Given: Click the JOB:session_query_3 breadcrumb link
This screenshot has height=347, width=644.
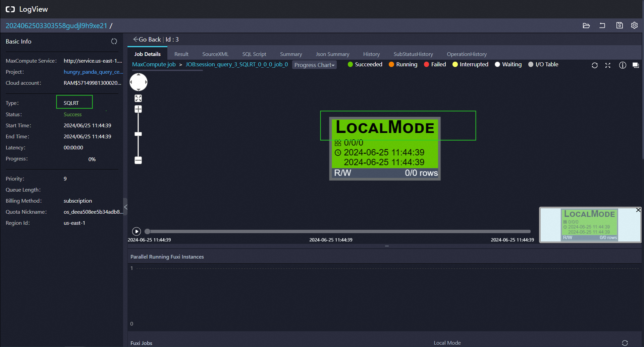Looking at the screenshot, I should (x=237, y=64).
